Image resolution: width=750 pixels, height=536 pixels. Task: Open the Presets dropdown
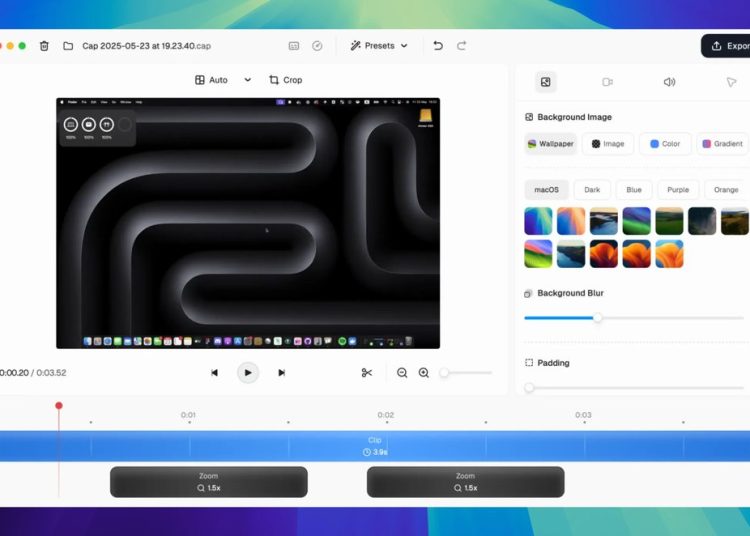point(379,46)
